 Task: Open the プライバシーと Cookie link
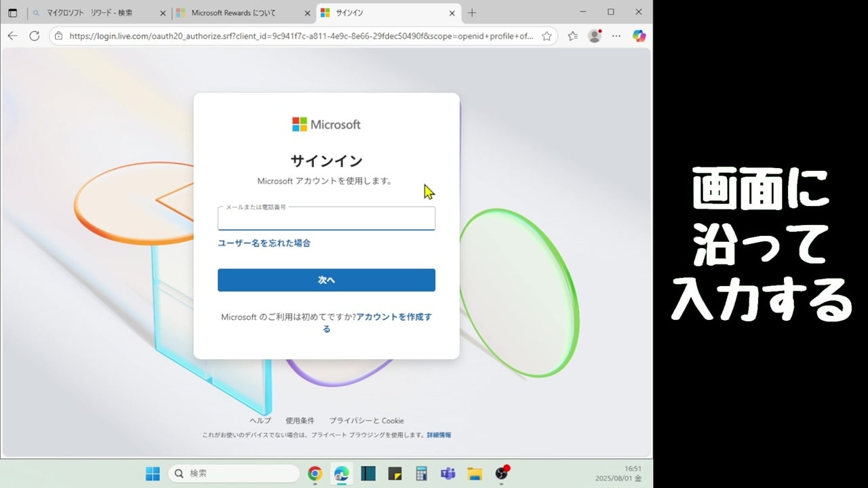366,421
